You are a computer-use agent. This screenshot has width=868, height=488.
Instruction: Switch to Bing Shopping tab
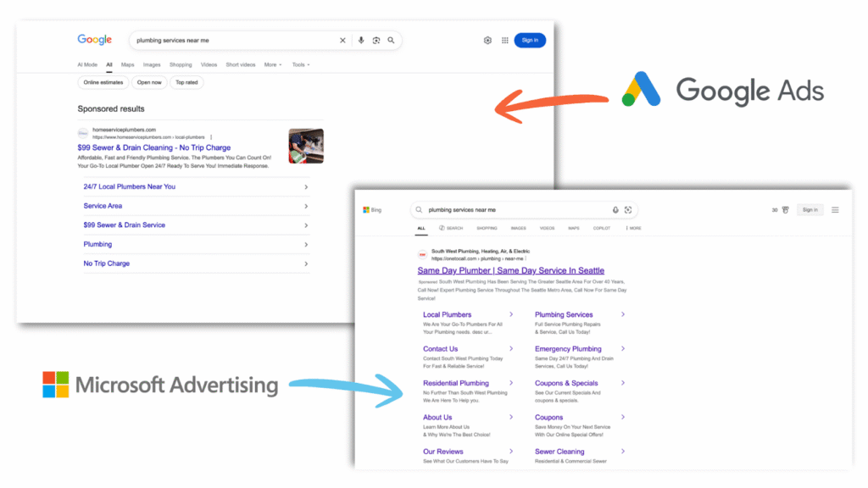click(487, 228)
